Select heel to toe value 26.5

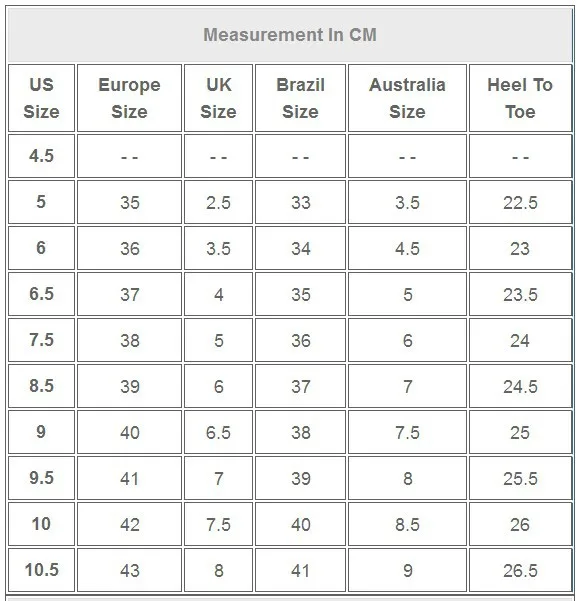click(520, 570)
